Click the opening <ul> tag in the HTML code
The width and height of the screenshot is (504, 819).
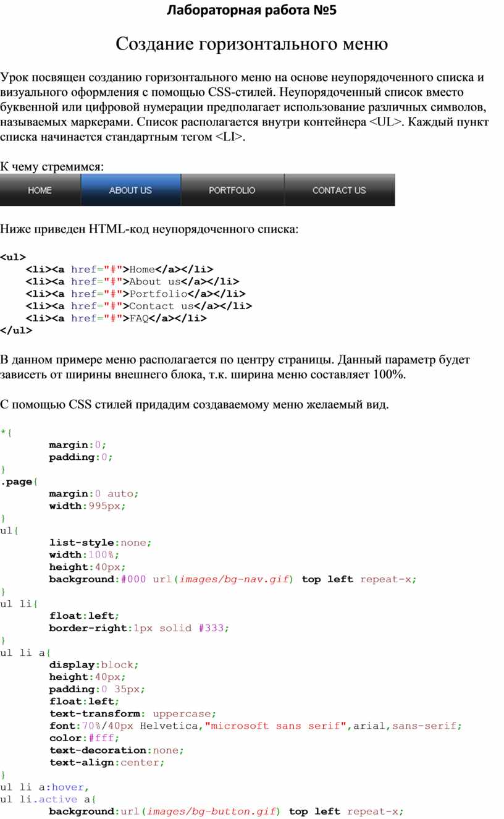click(13, 257)
